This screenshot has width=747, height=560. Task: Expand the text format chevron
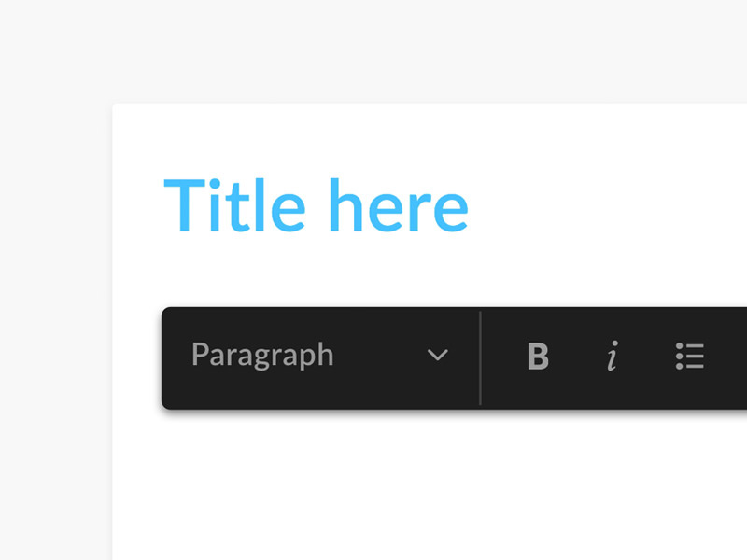coord(439,356)
